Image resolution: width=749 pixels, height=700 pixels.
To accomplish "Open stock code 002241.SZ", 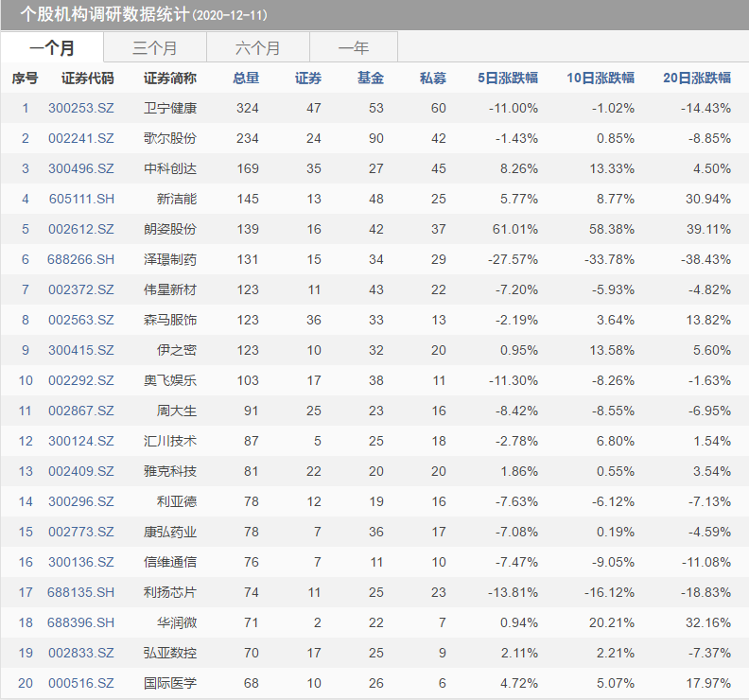I will tap(81, 138).
